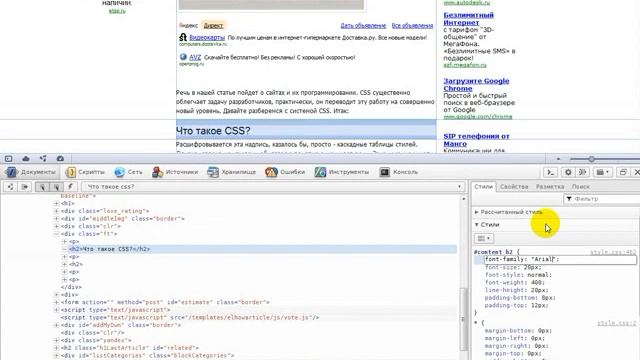Click the export DOM toolbar icon
This screenshot has height=360, width=640.
click(x=25, y=187)
